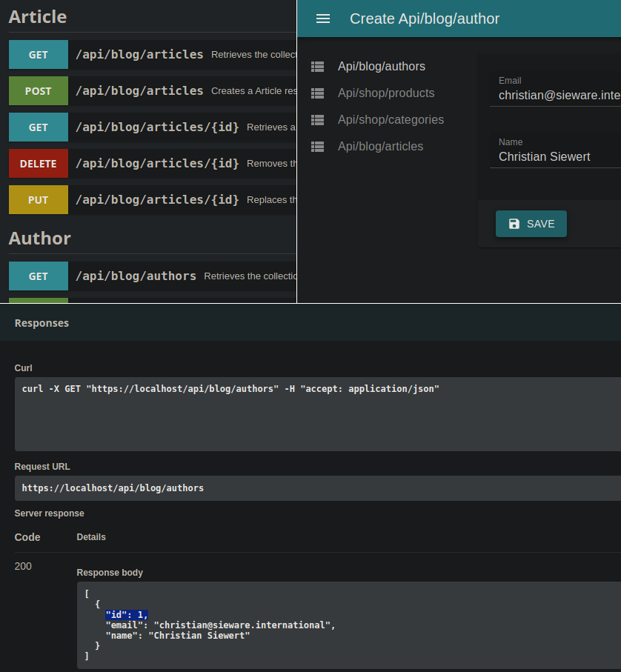Expand GET /api/blog/articles/{id} endpoint
This screenshot has width=621, height=672.
(153, 127)
